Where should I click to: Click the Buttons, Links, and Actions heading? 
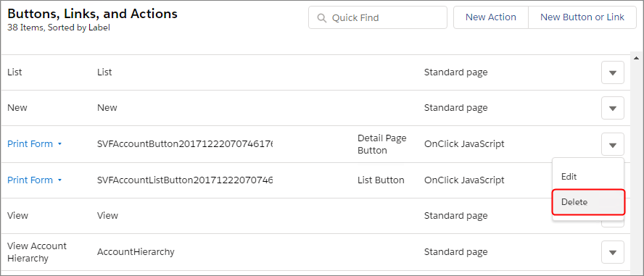point(92,14)
